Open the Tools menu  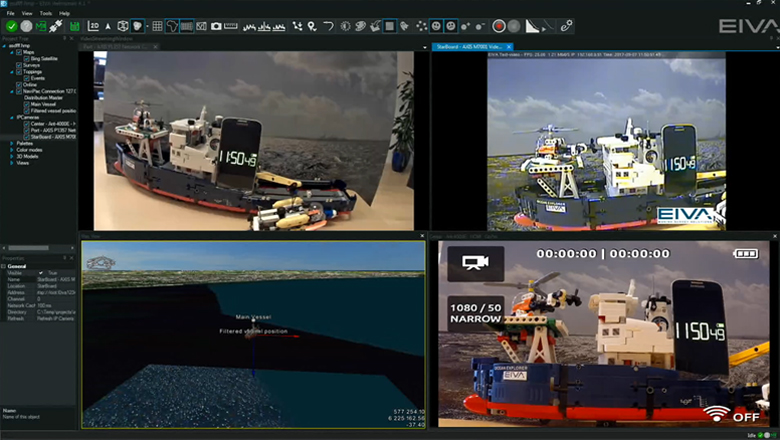45,13
